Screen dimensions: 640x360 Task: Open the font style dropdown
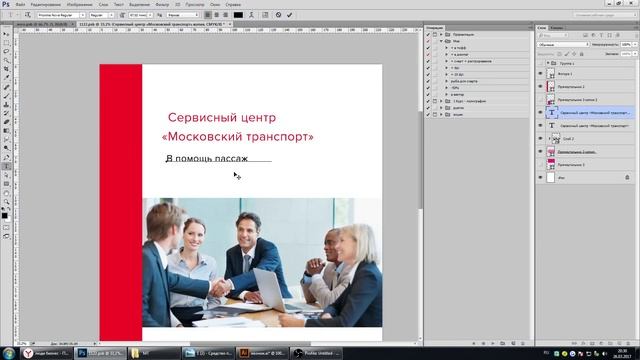click(111, 15)
